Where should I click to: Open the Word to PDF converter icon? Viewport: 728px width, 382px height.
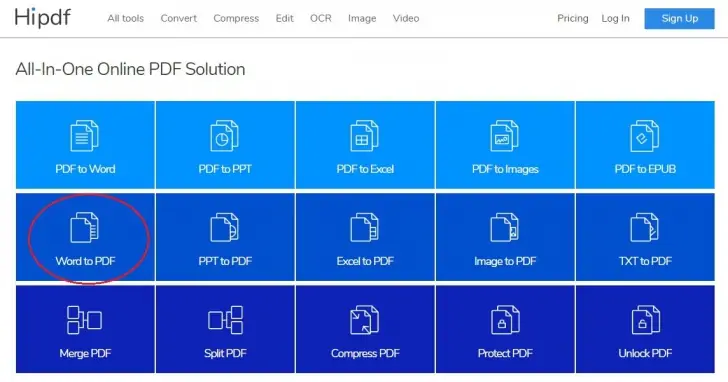[x=84, y=227]
